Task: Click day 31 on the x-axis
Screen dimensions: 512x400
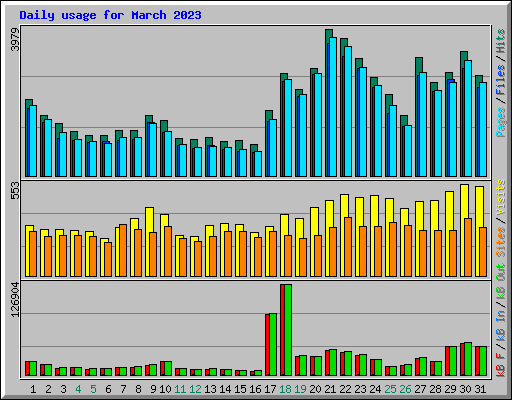Action: (481, 389)
